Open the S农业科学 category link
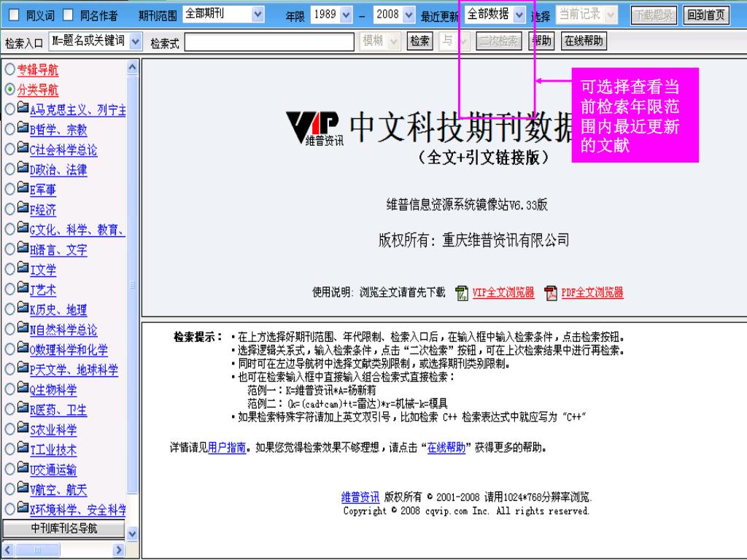Viewport: 747px width, 560px height. (53, 430)
